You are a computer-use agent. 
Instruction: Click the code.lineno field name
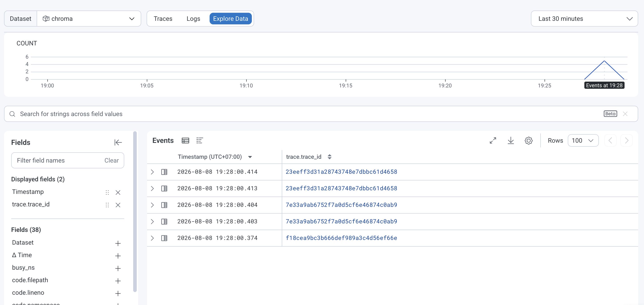pos(28,292)
